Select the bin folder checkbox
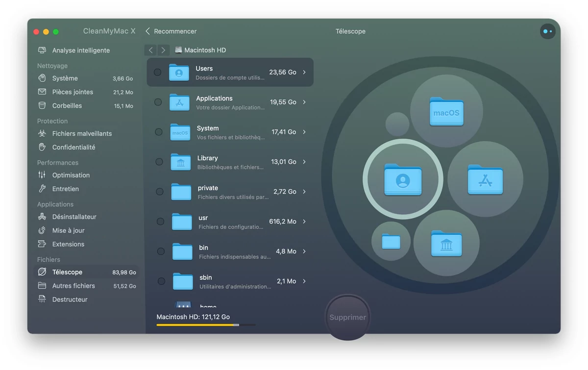 pos(160,252)
